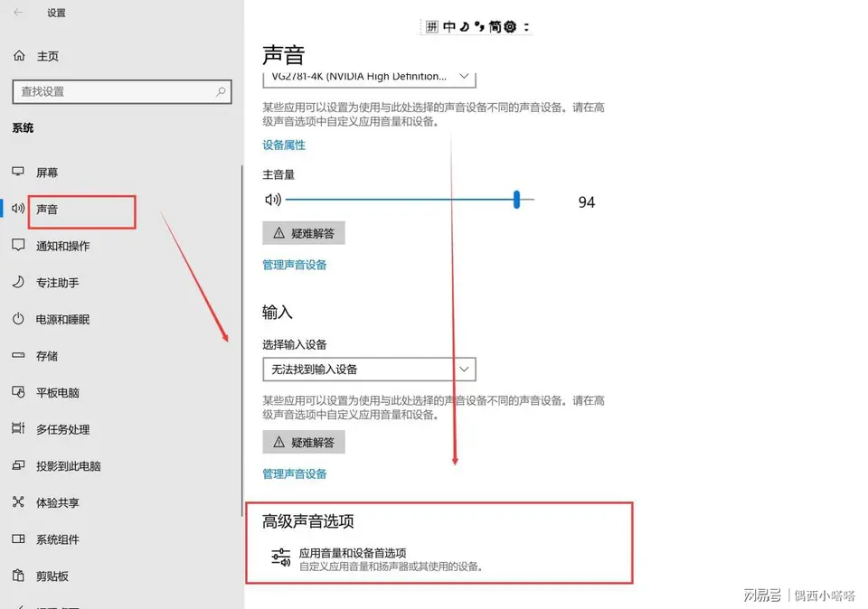Click the 查找设置 search field

tap(113, 91)
